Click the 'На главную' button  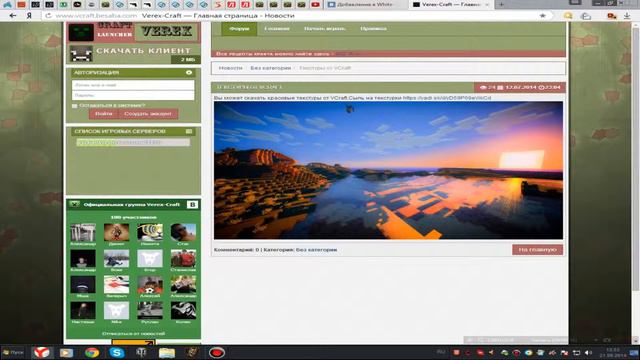tap(537, 249)
